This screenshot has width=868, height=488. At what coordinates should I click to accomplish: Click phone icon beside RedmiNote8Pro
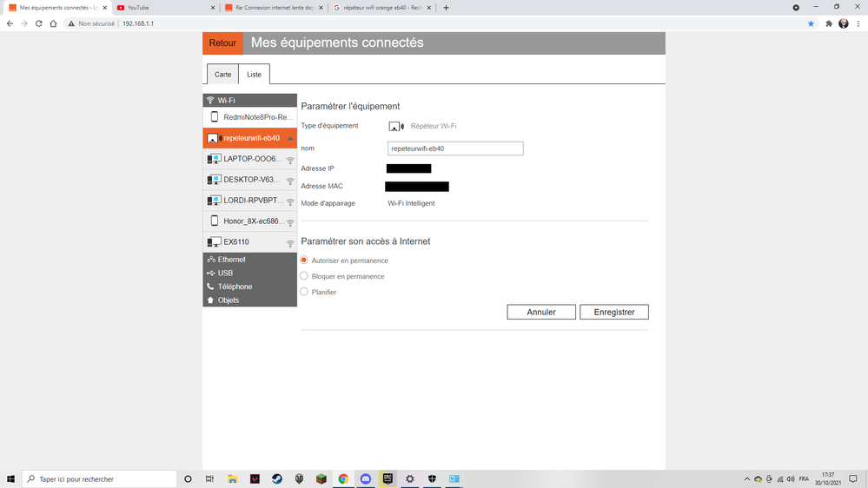[x=215, y=116]
